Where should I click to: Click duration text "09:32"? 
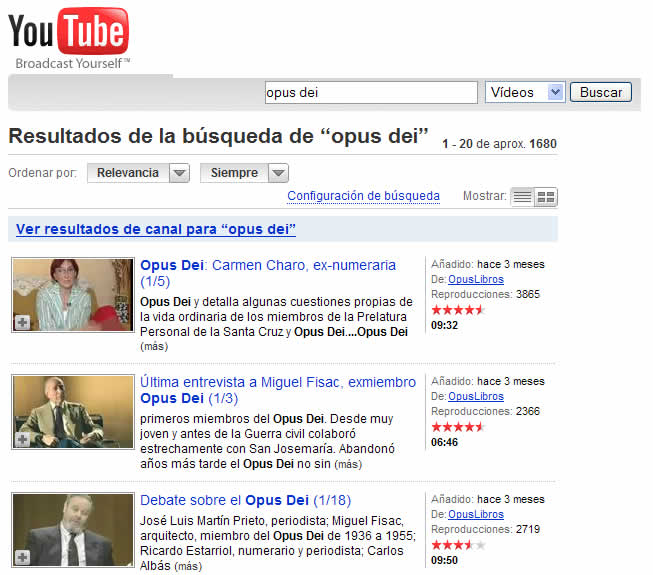tap(444, 326)
